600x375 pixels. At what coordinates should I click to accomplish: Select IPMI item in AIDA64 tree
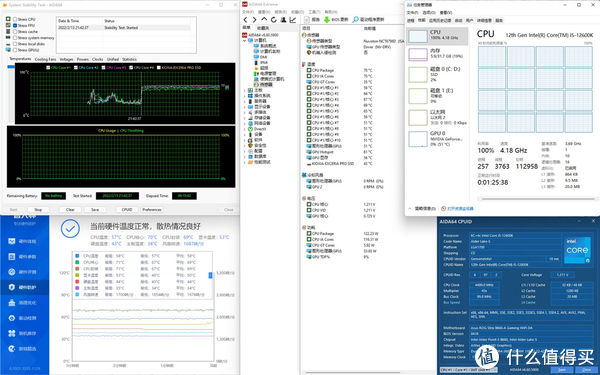click(261, 62)
